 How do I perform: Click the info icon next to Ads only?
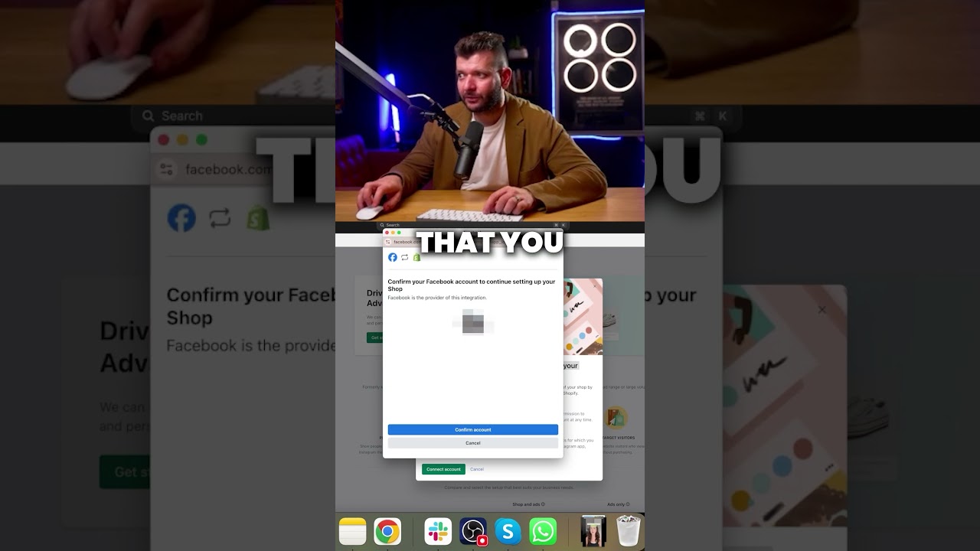click(x=628, y=504)
